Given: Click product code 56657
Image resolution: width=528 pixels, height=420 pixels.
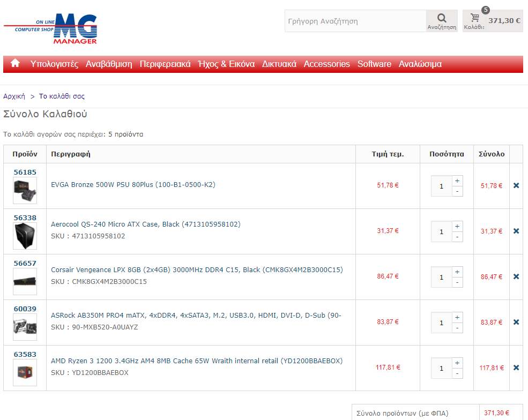Looking at the screenshot, I should pos(25,263).
